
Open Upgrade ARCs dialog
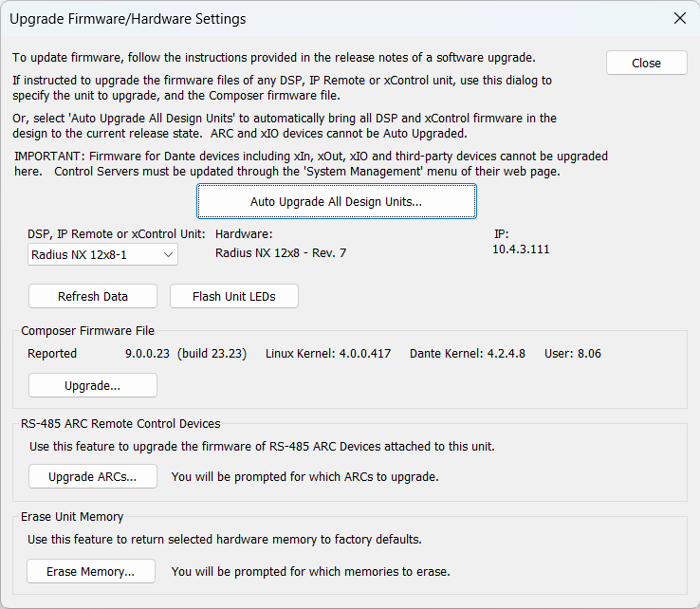[x=93, y=476]
